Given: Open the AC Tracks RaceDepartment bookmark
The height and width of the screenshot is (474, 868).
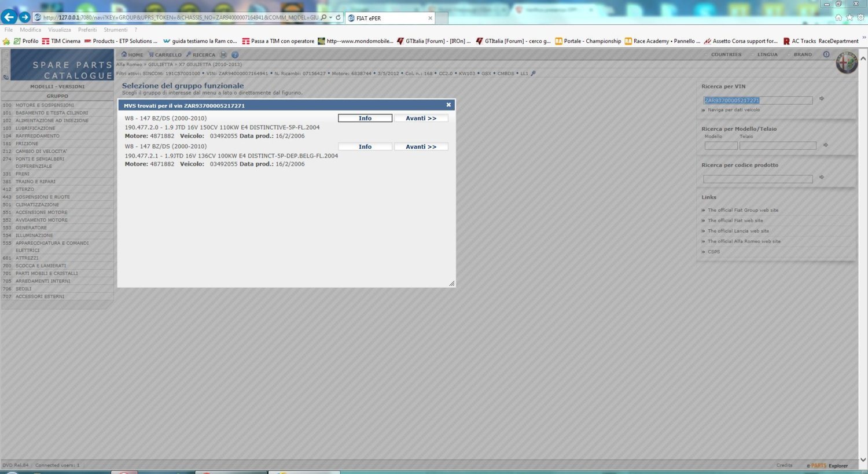Looking at the screenshot, I should [x=821, y=41].
